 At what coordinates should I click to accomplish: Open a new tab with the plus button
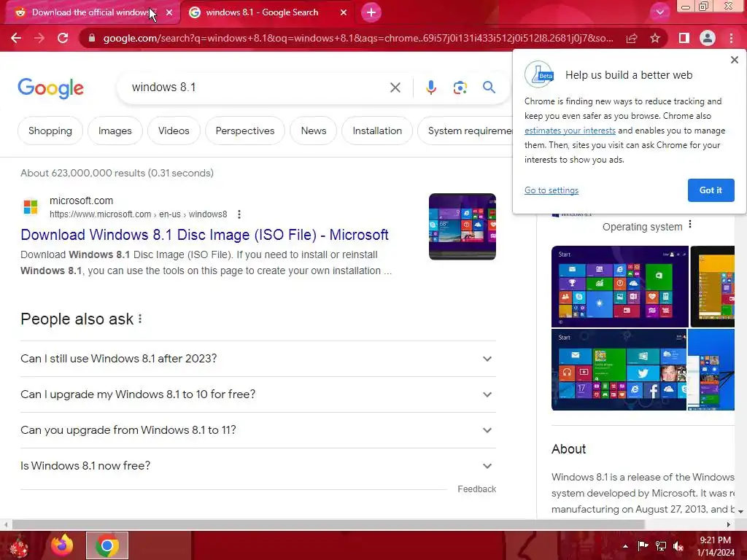(371, 12)
